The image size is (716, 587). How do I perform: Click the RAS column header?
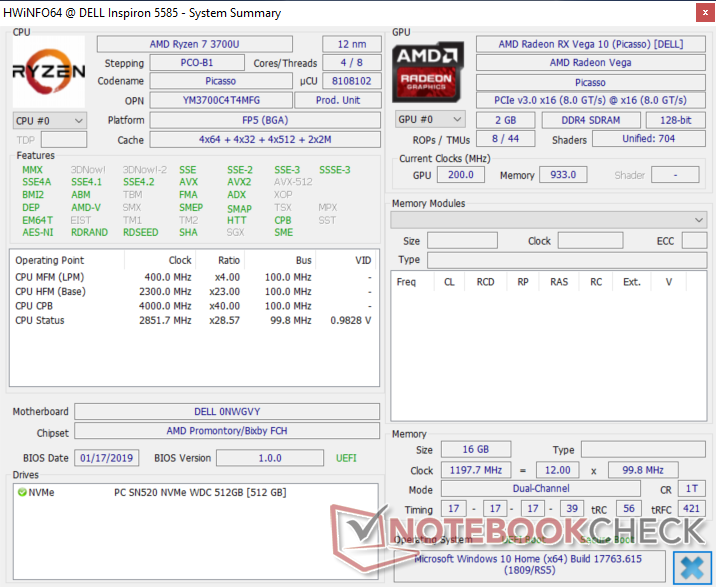559,281
